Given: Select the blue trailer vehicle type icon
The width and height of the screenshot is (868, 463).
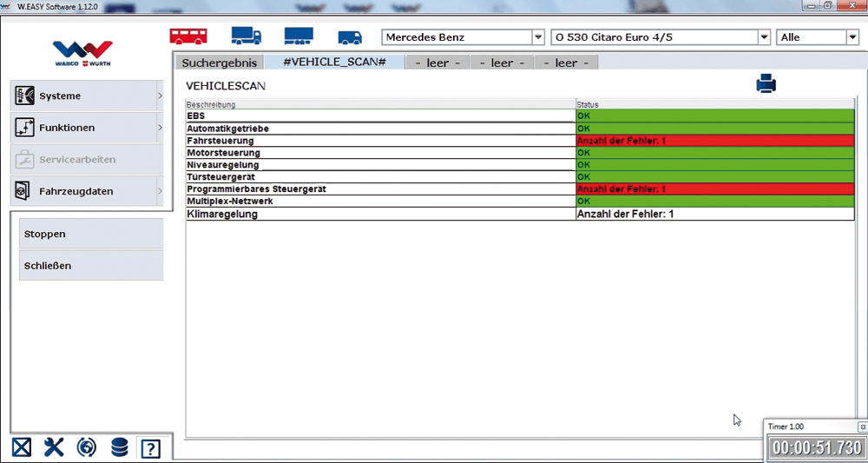Looking at the screenshot, I should tap(299, 36).
